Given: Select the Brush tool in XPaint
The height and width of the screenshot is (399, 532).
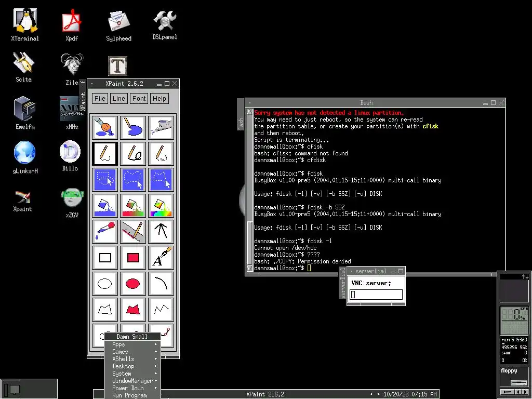Looking at the screenshot, I should 105,128.
